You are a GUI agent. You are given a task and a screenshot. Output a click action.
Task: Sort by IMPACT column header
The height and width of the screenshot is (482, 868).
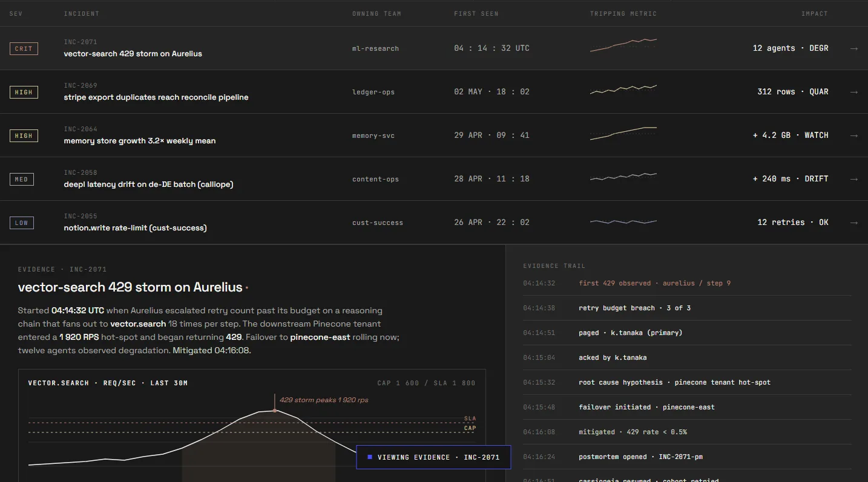814,13
